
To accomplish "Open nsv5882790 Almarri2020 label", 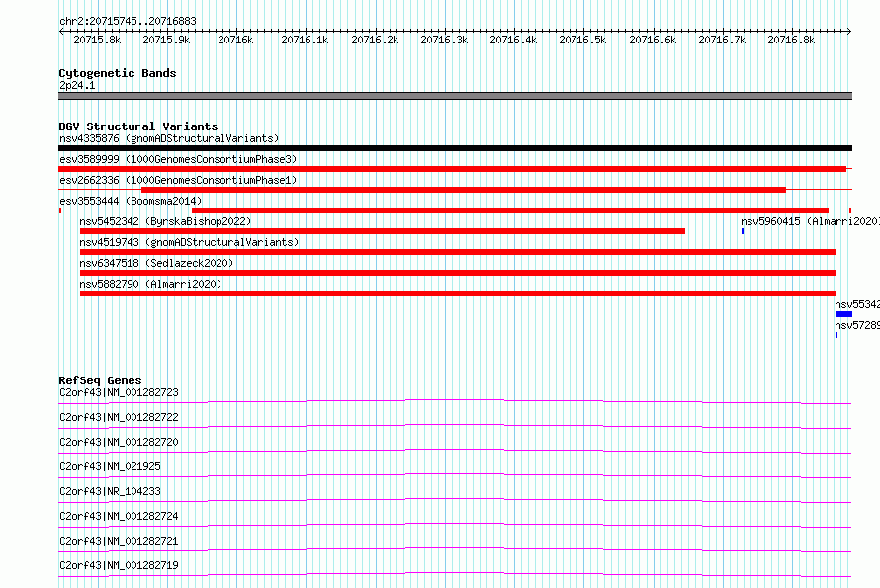I will [x=150, y=284].
